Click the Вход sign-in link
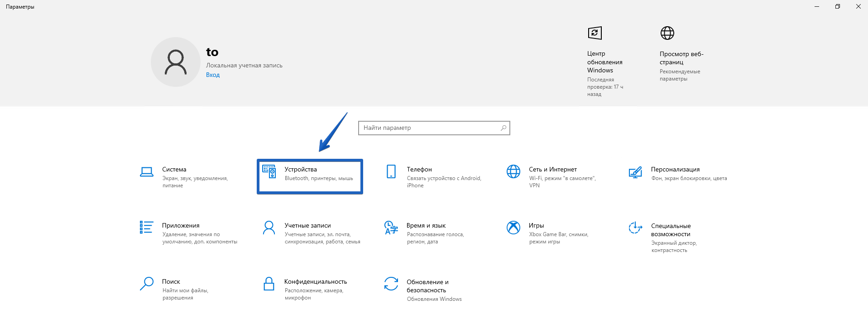The image size is (868, 328). [213, 75]
